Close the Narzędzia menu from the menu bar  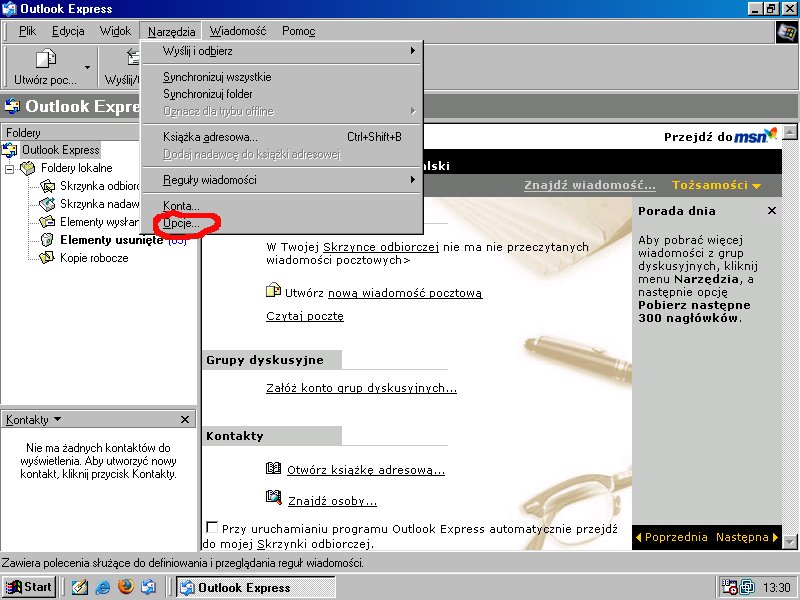pos(171,32)
